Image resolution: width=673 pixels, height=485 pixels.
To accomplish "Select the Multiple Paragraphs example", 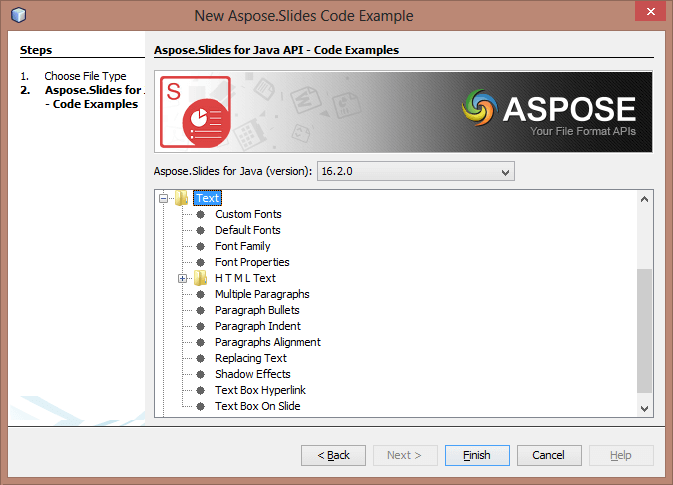I will 262,294.
